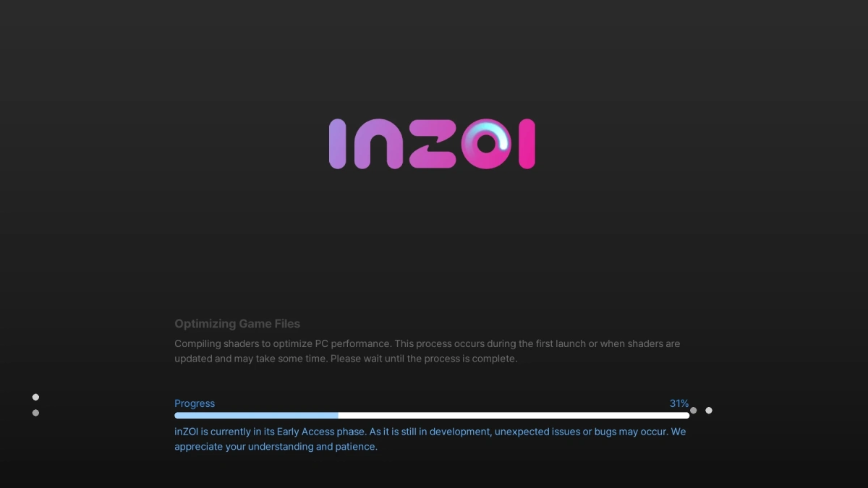The width and height of the screenshot is (868, 488).
Task: Click the gray dot touching progress bar end
Action: coord(693,411)
